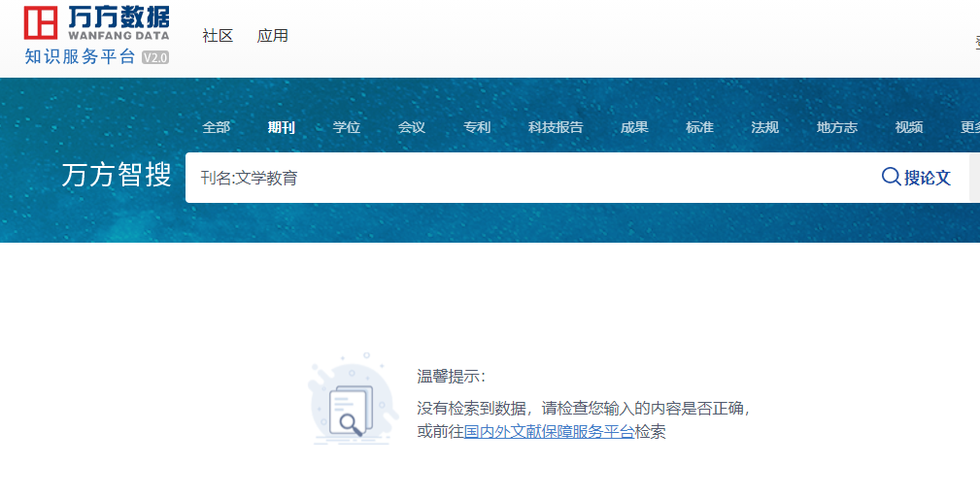The width and height of the screenshot is (980, 498).
Task: Open the 社区 menu in header
Action: (218, 36)
